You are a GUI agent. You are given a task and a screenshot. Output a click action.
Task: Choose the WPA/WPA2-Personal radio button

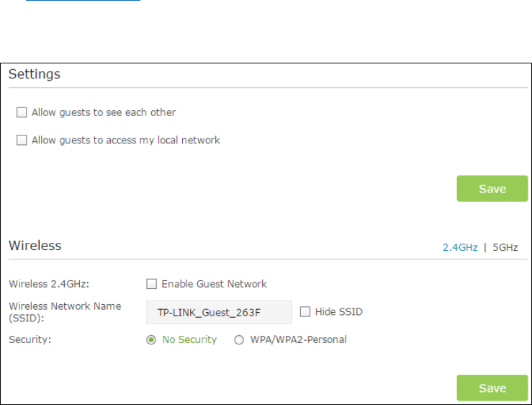(x=239, y=339)
